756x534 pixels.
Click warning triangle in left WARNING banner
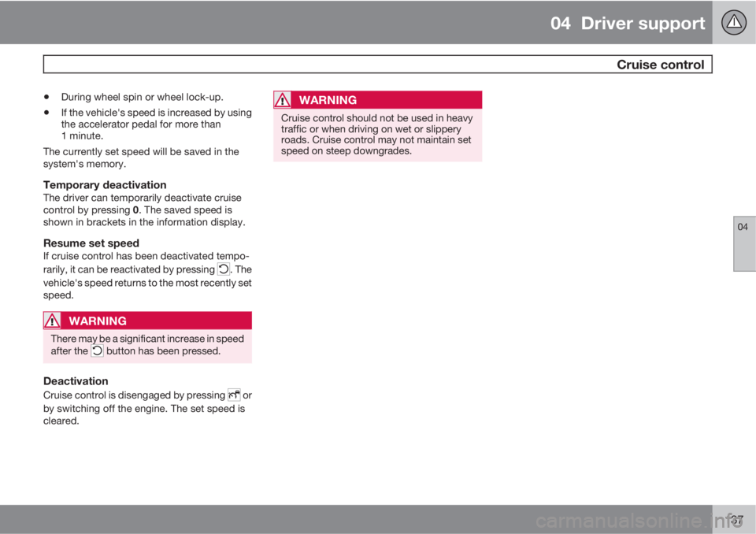(52, 321)
